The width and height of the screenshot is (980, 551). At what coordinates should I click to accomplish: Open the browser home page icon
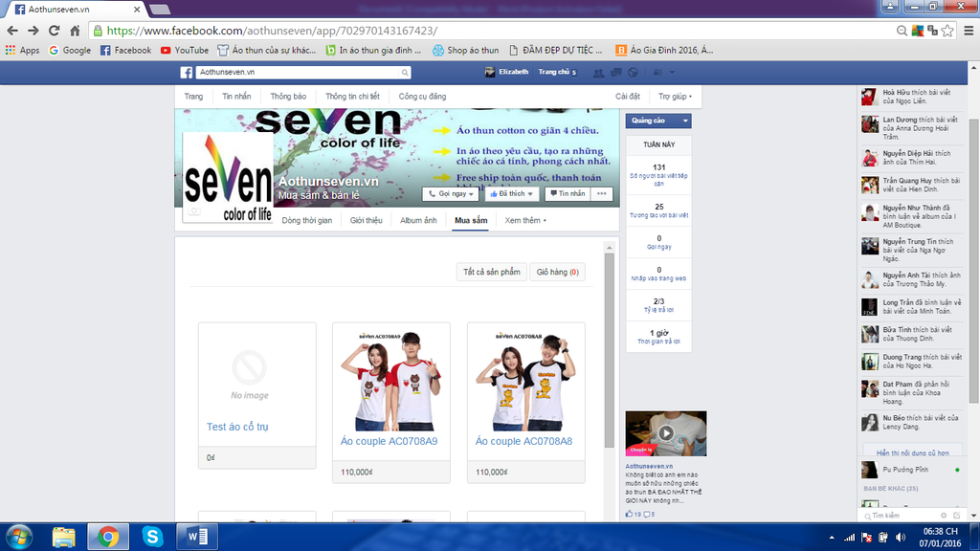coord(75,31)
